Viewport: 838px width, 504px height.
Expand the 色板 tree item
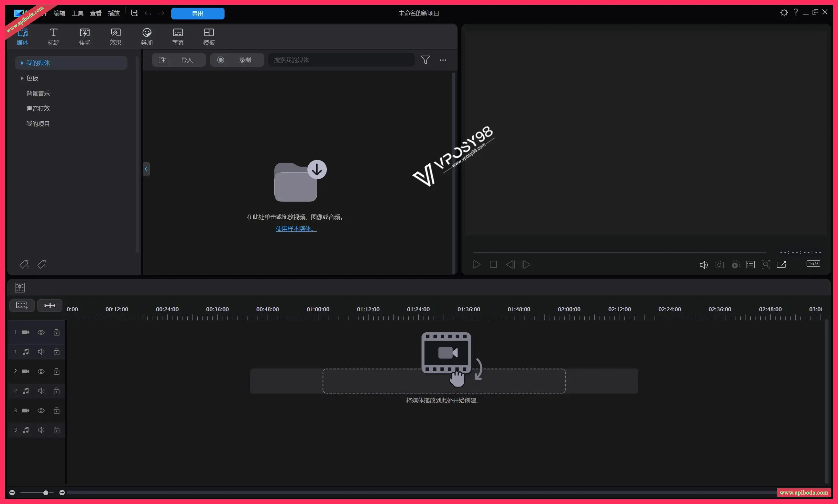click(22, 78)
